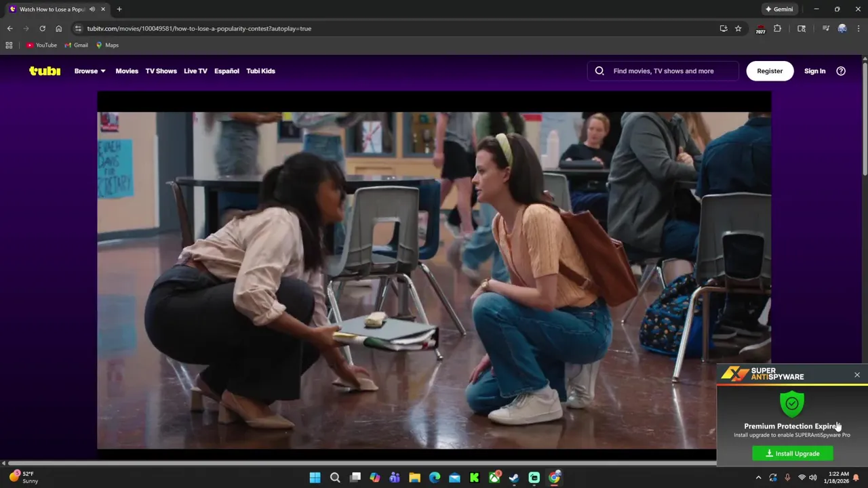Go back to the previous page
Image resolution: width=868 pixels, height=488 pixels.
pos(9,28)
